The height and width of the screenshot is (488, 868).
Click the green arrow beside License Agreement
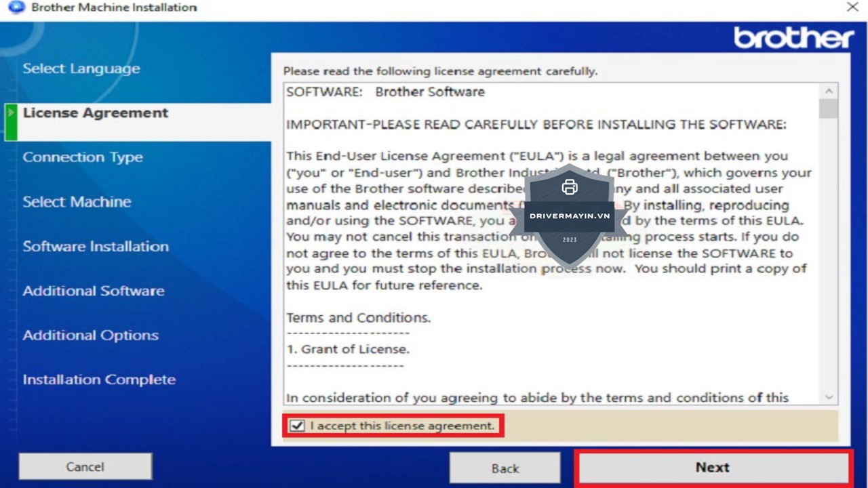tap(11, 113)
